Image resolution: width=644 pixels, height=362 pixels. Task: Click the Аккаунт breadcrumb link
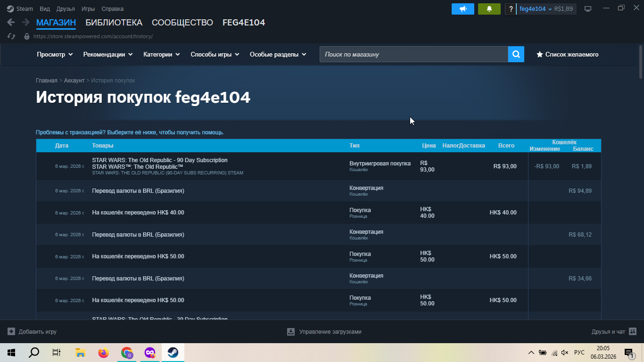[74, 81]
